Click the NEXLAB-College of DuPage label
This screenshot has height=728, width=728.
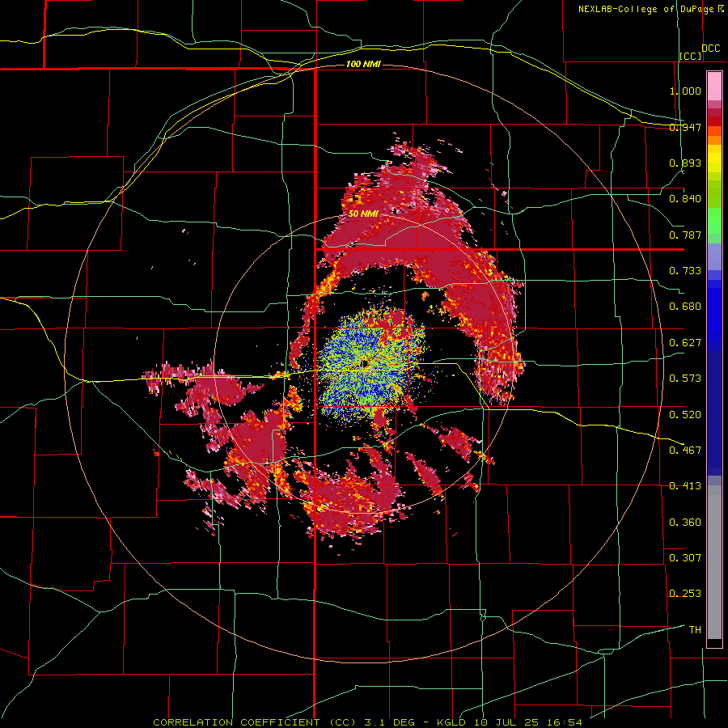tap(646, 9)
